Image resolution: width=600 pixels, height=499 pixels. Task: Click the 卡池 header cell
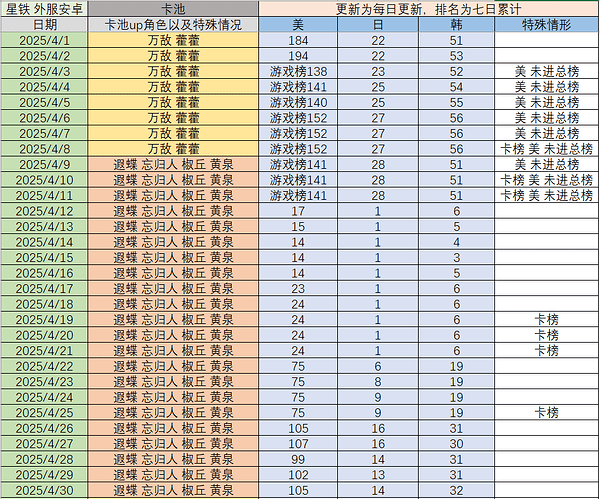pyautogui.click(x=173, y=8)
